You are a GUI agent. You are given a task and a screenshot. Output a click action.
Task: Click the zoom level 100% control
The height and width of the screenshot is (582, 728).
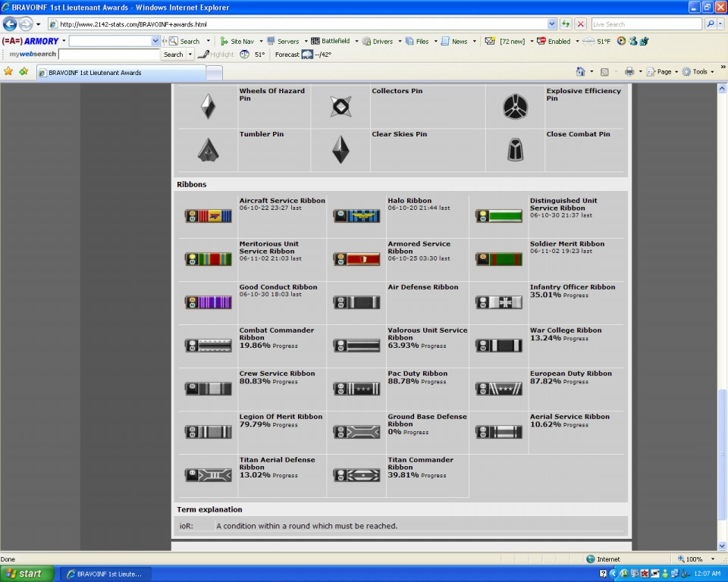coord(694,559)
